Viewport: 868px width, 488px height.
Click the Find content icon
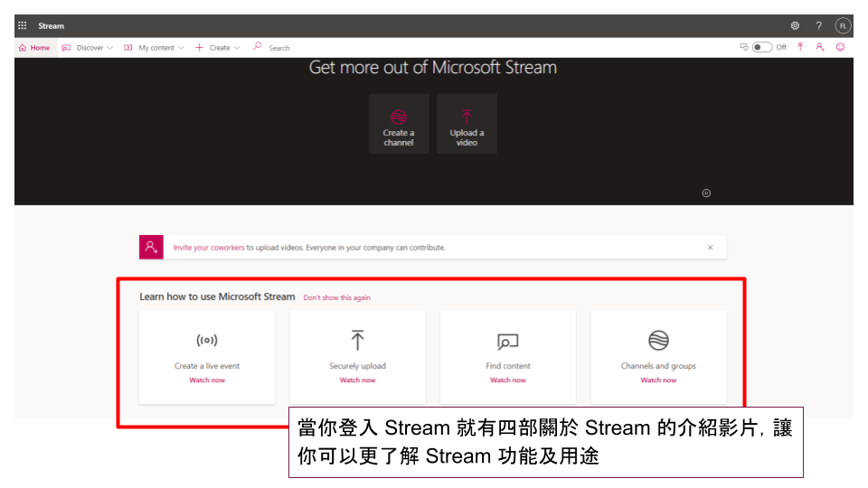507,342
